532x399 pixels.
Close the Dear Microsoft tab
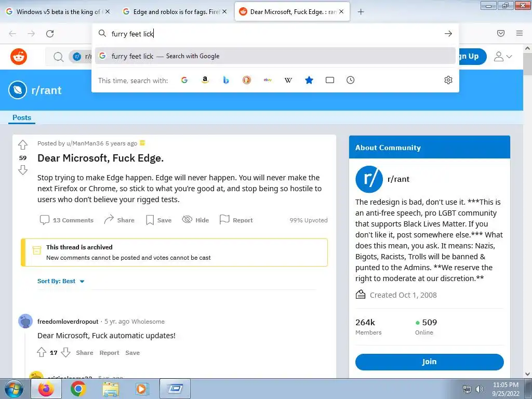tap(341, 11)
